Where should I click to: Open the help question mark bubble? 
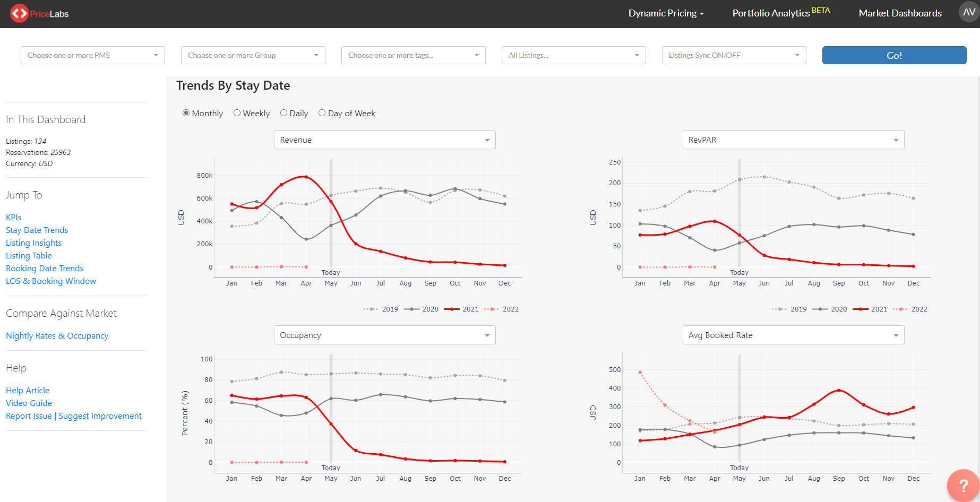(963, 485)
